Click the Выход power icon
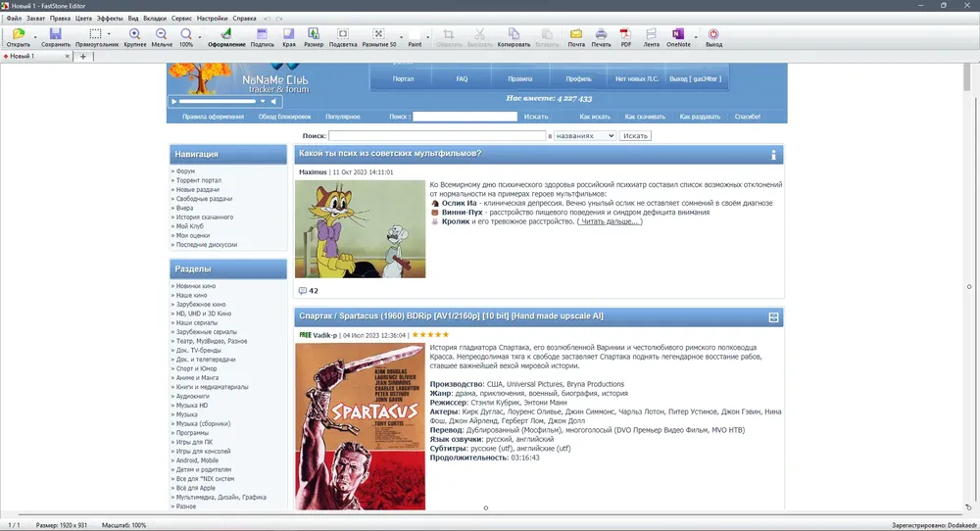 pyautogui.click(x=713, y=37)
